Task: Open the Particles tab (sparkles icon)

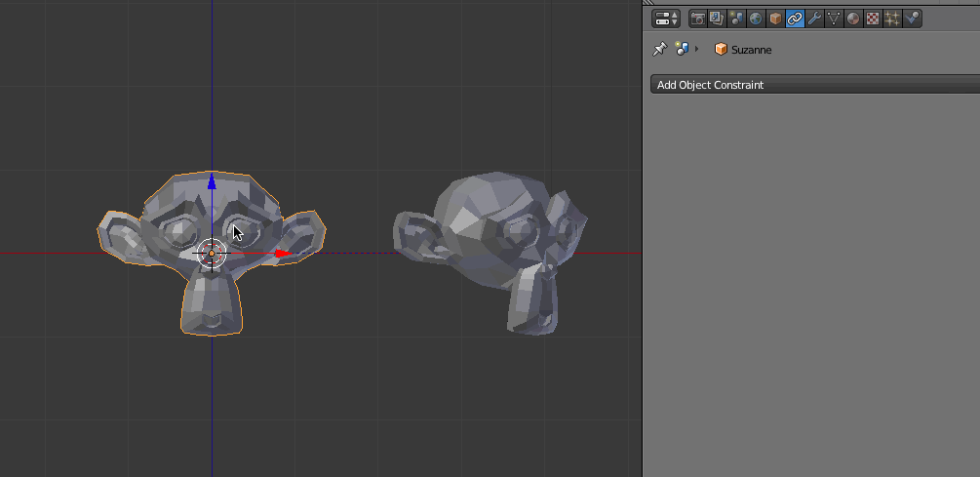Action: [x=892, y=19]
